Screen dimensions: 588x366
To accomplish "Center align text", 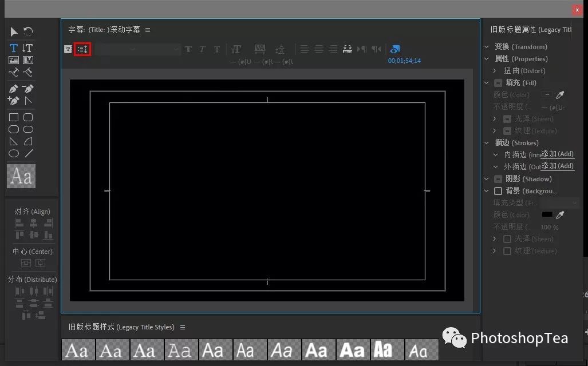I will pyautogui.click(x=319, y=49).
